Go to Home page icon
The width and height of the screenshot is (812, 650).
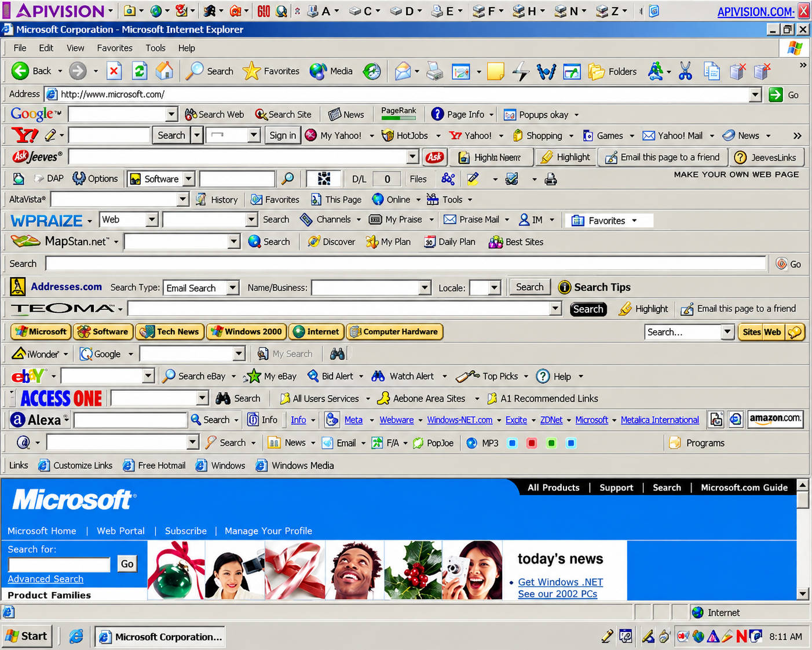click(164, 71)
